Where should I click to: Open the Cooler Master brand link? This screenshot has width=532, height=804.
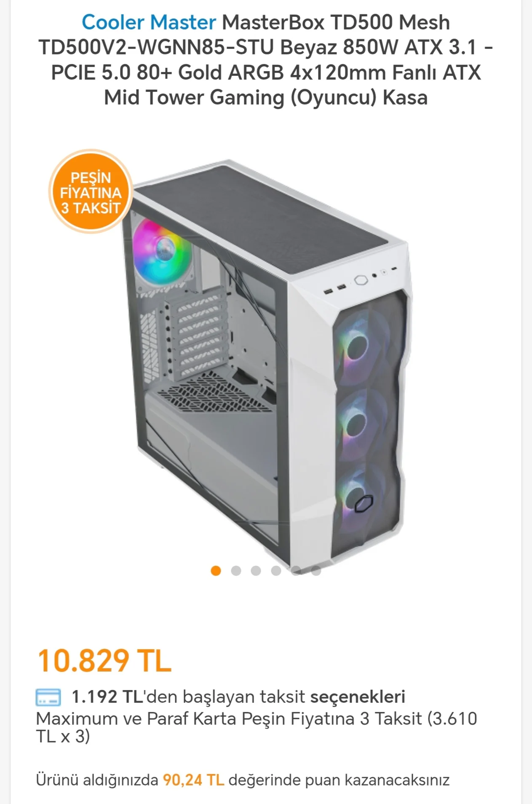tap(149, 22)
